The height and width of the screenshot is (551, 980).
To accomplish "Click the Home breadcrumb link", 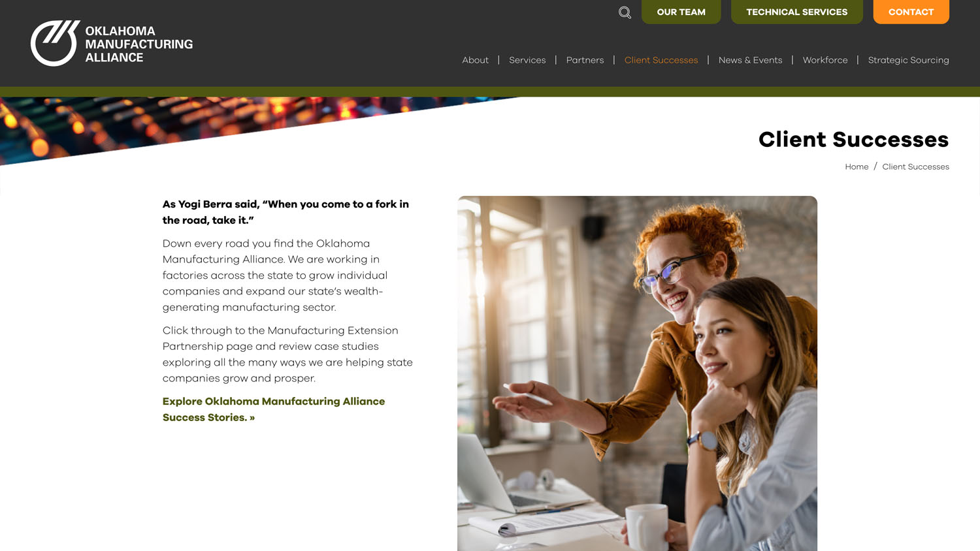I will point(857,166).
